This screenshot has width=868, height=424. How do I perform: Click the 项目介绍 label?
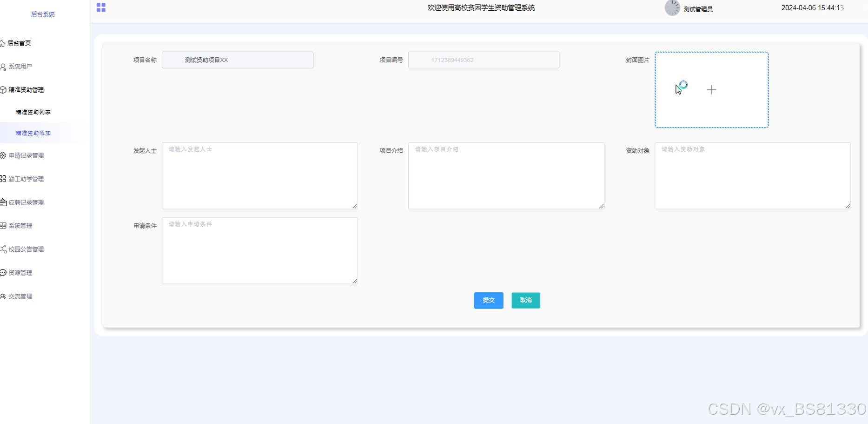391,151
